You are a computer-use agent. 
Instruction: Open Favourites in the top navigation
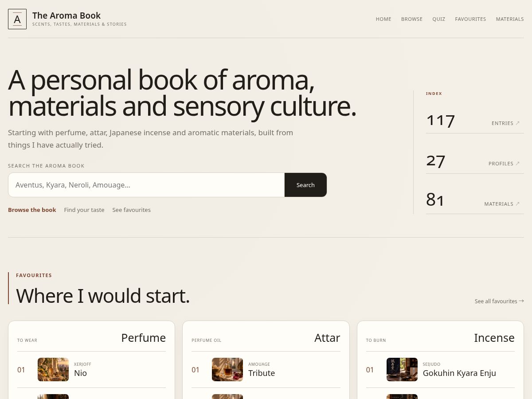coord(470,19)
